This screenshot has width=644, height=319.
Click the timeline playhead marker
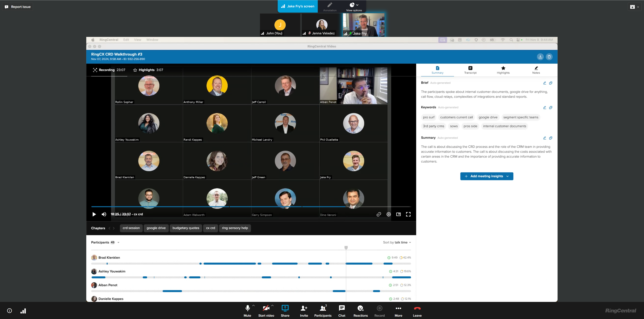coord(346,248)
